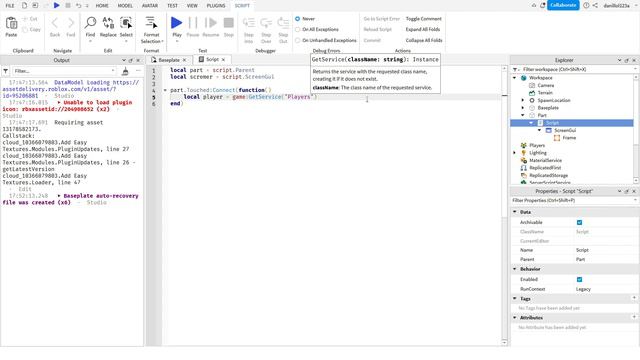Click the Paste clipboard icon
640x360 pixels.
pos(11,24)
